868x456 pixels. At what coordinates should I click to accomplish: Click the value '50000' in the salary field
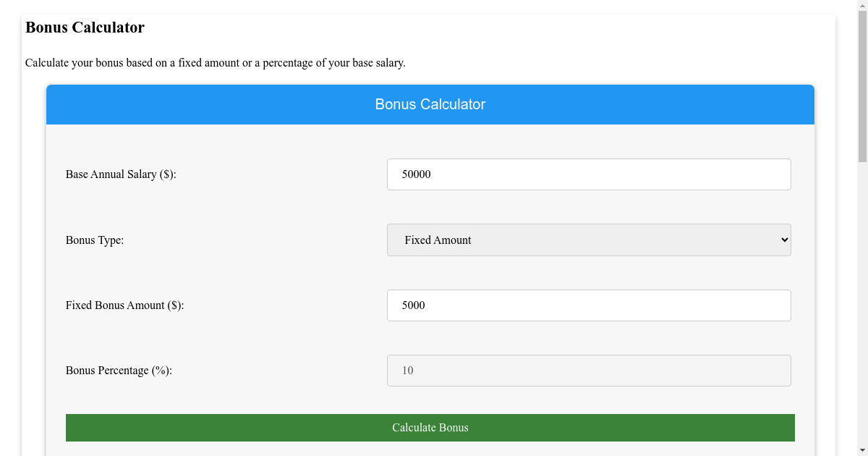(414, 174)
